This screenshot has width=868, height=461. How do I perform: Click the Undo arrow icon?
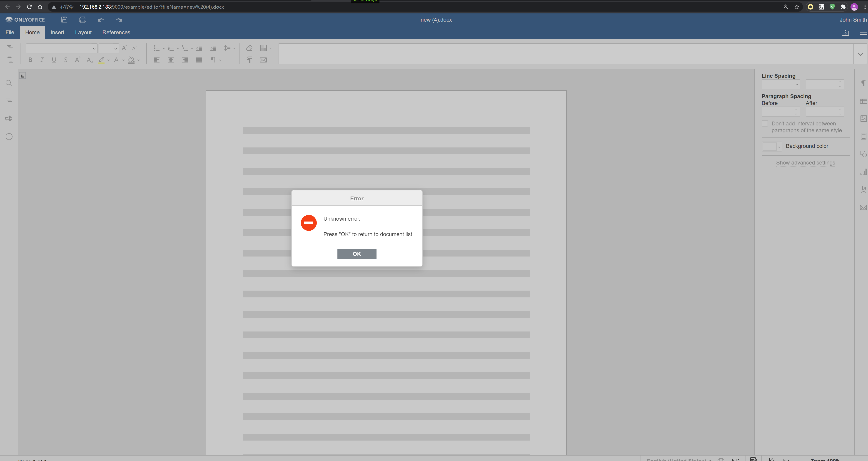click(100, 20)
